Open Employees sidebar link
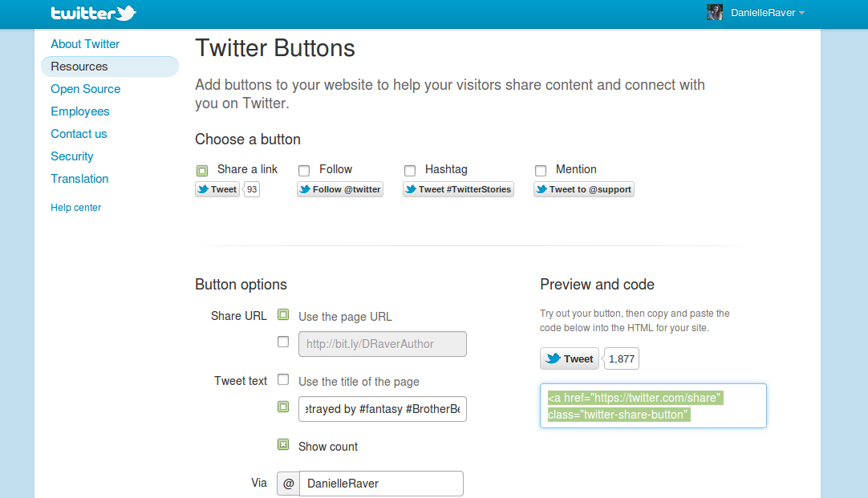 80,111
